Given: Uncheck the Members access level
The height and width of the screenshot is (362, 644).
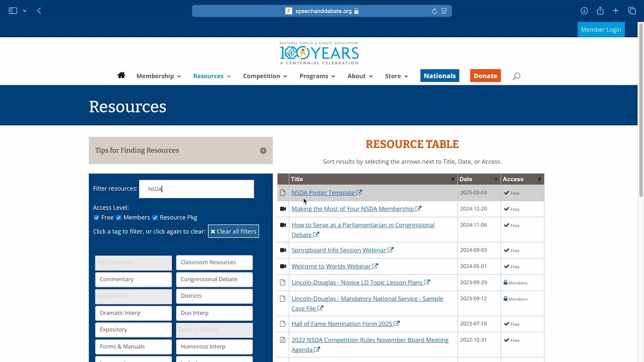Looking at the screenshot, I should (x=119, y=218).
